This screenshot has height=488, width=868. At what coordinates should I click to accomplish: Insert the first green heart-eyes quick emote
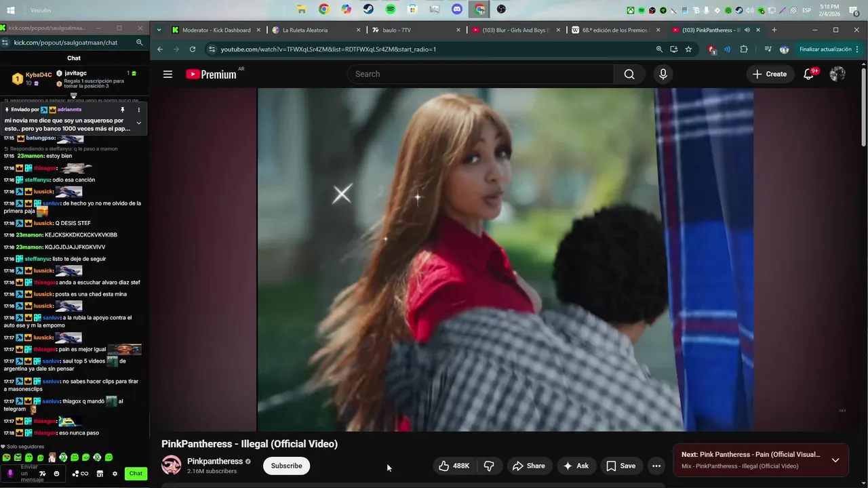[6, 457]
